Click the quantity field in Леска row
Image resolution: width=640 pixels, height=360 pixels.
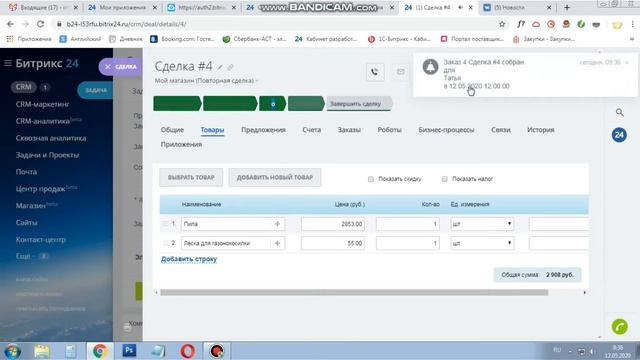[x=407, y=243]
